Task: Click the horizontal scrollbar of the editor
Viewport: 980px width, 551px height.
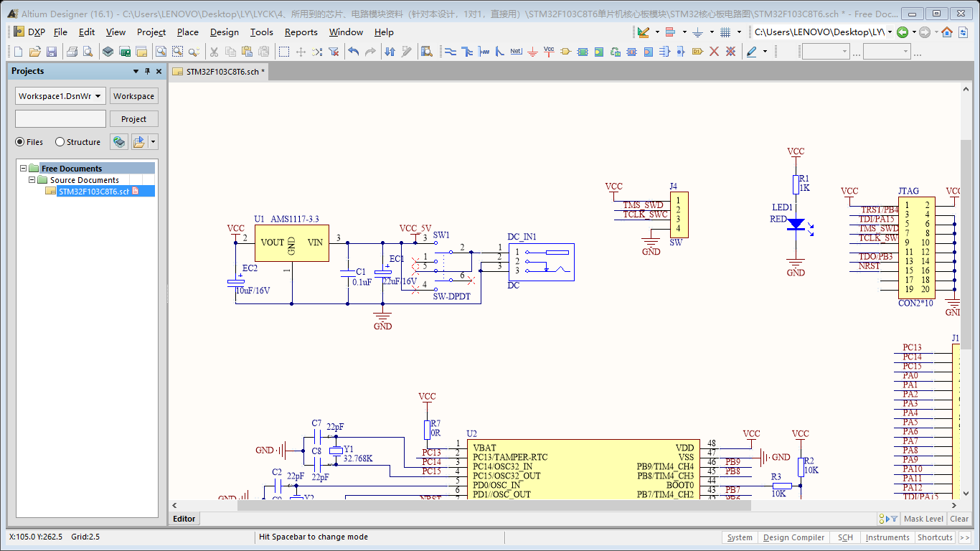Action: click(494, 505)
